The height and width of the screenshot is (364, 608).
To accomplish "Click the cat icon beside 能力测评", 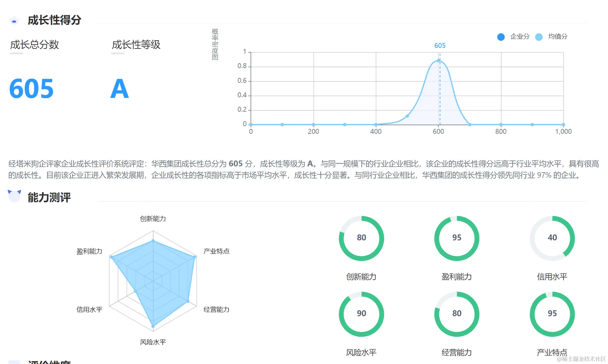I will coord(14,196).
